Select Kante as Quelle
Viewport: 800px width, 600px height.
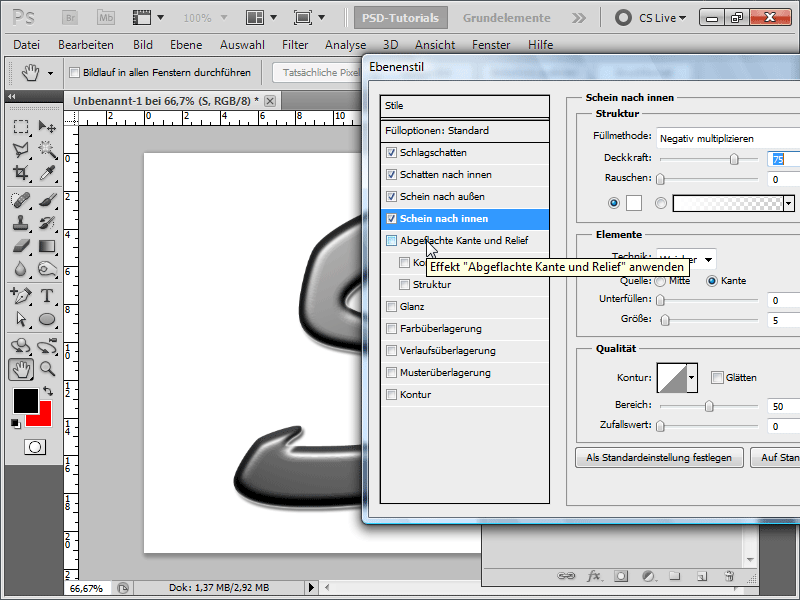click(712, 281)
